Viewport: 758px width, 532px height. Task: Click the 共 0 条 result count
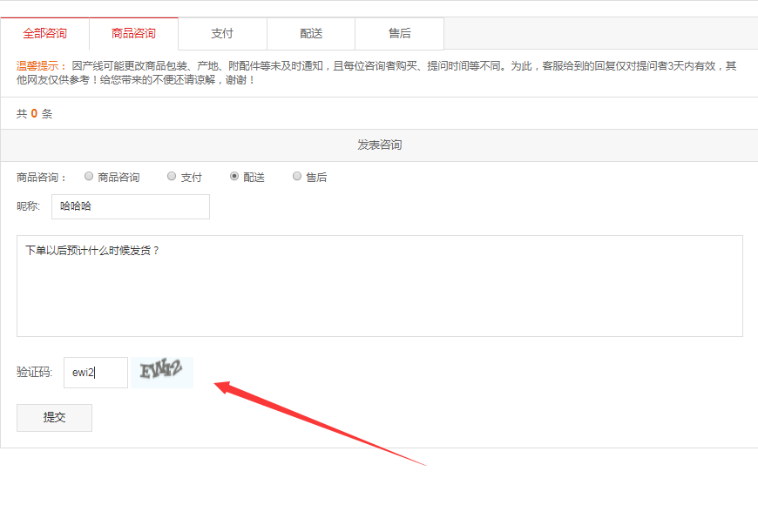35,113
